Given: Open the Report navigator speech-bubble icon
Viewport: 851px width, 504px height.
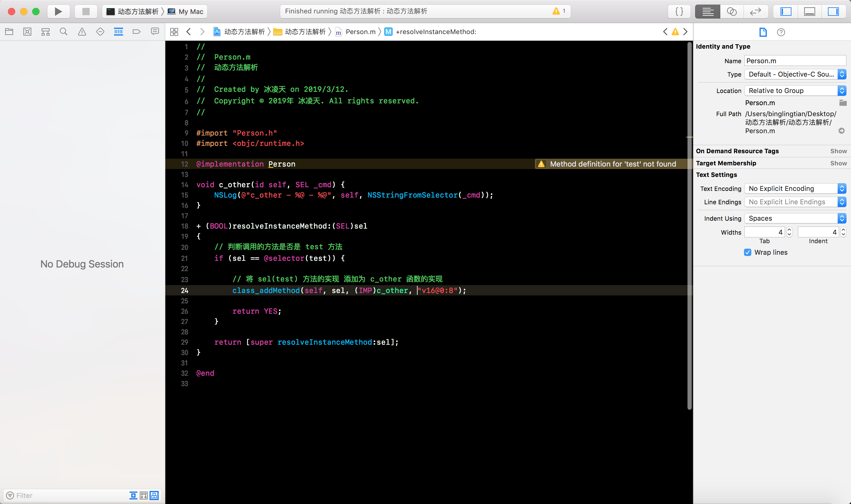Looking at the screenshot, I should (x=155, y=32).
